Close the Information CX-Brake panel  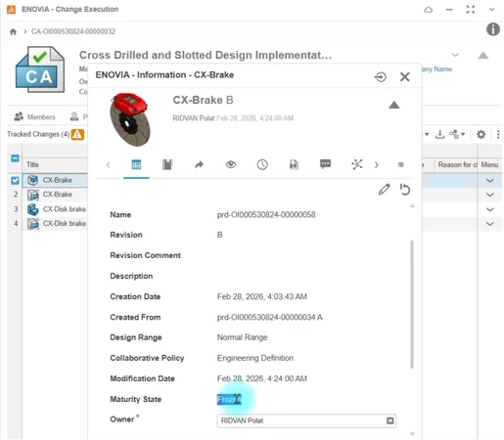pos(404,77)
